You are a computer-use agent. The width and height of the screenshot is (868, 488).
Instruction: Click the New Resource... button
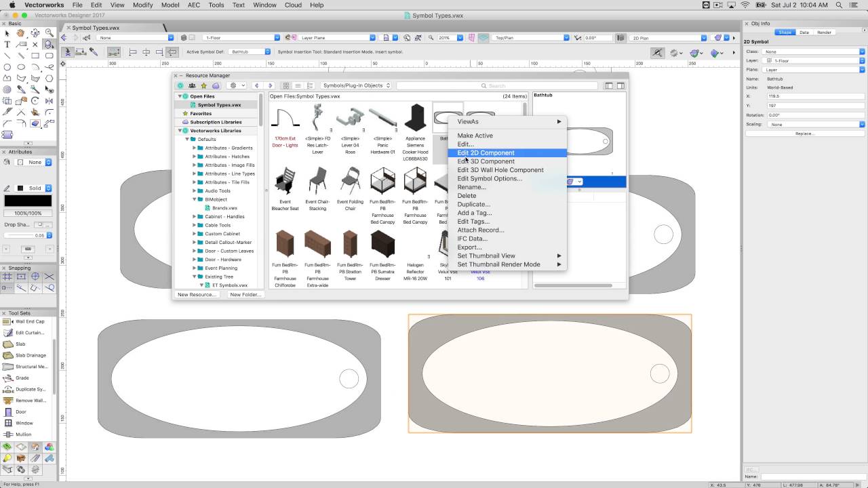click(x=197, y=295)
